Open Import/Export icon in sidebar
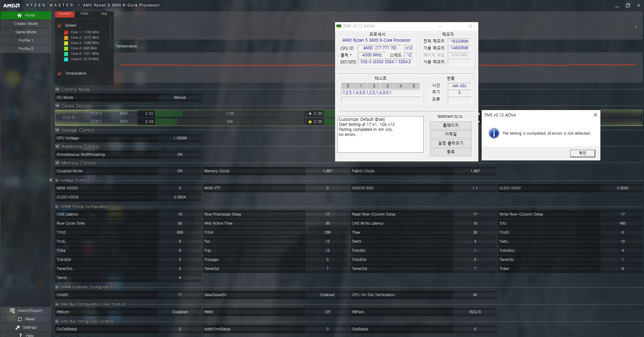The image size is (644, 337). click(x=12, y=311)
